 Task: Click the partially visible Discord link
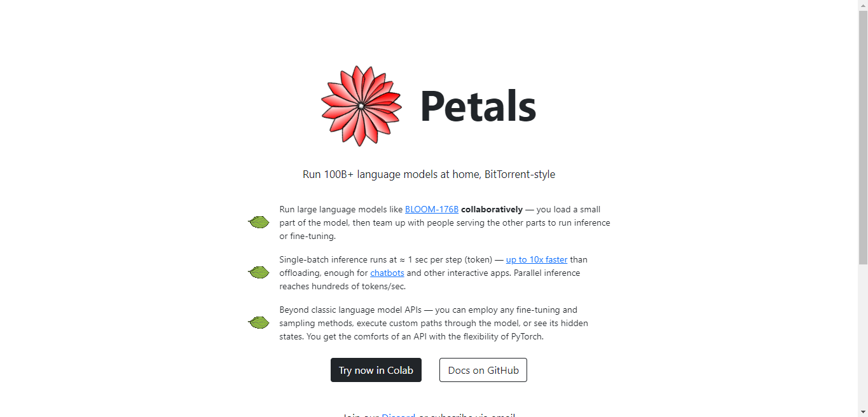[x=398, y=415]
